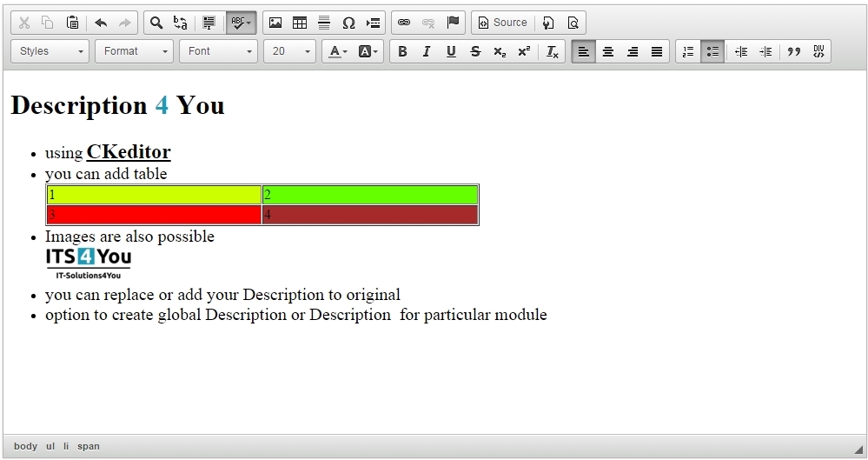
Task: Click the Remove Format icon
Action: (x=553, y=51)
